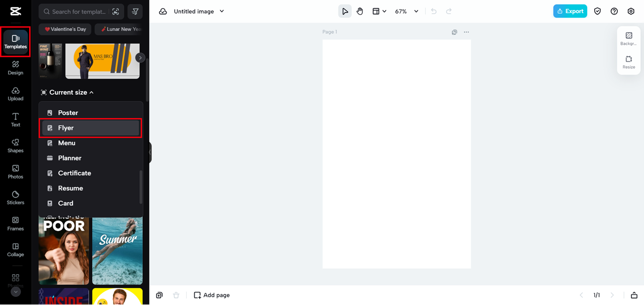Choose Menu from the size list

pyautogui.click(x=91, y=143)
